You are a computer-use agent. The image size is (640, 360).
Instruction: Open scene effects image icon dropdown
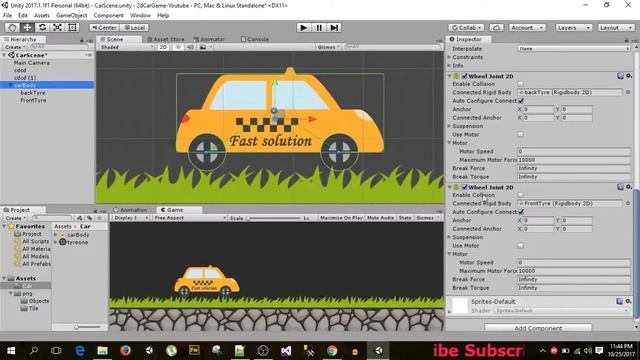(205, 47)
